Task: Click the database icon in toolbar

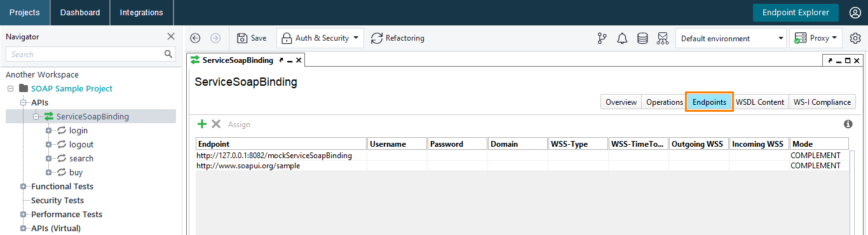Action: pos(642,38)
